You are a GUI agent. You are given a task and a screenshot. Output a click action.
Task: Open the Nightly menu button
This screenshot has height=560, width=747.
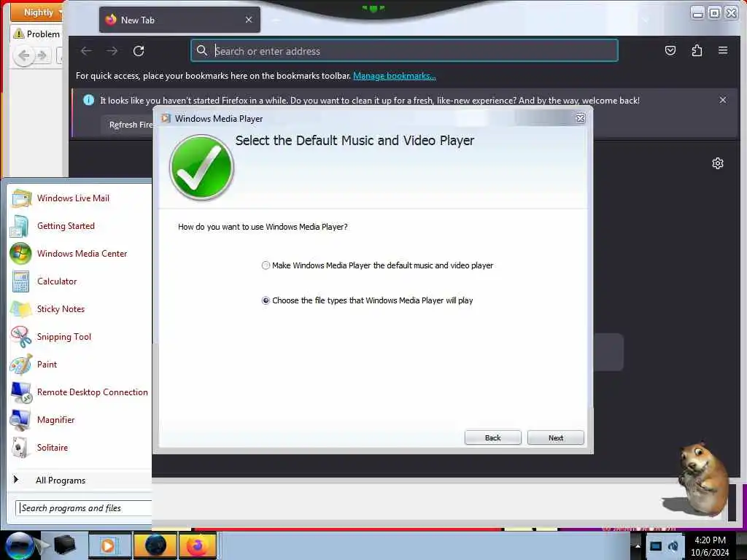tap(37, 12)
